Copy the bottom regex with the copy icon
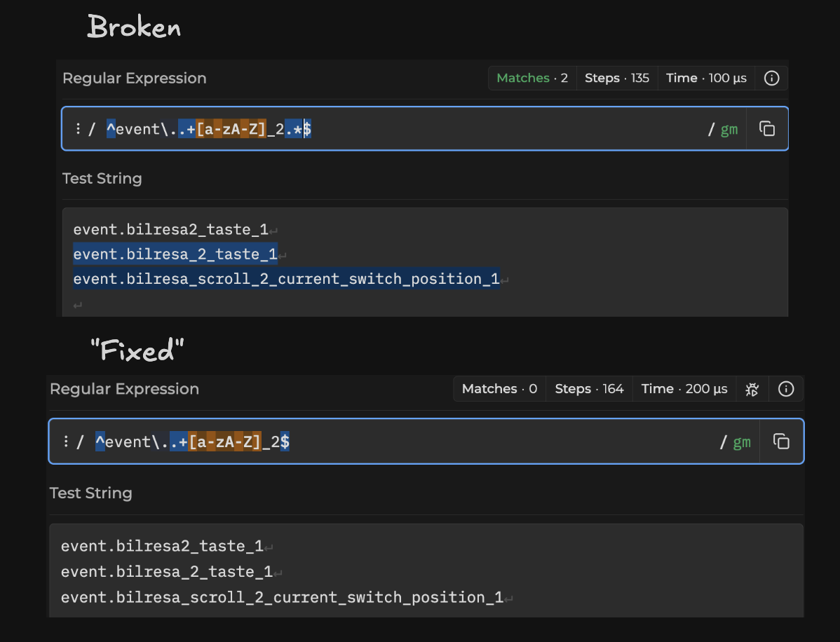Image resolution: width=840 pixels, height=642 pixels. tap(782, 442)
